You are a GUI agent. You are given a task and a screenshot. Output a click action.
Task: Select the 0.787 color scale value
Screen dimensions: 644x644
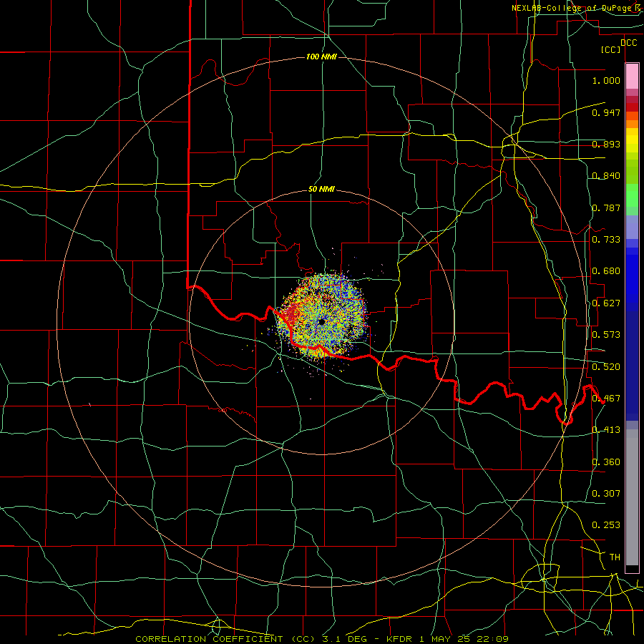606,208
